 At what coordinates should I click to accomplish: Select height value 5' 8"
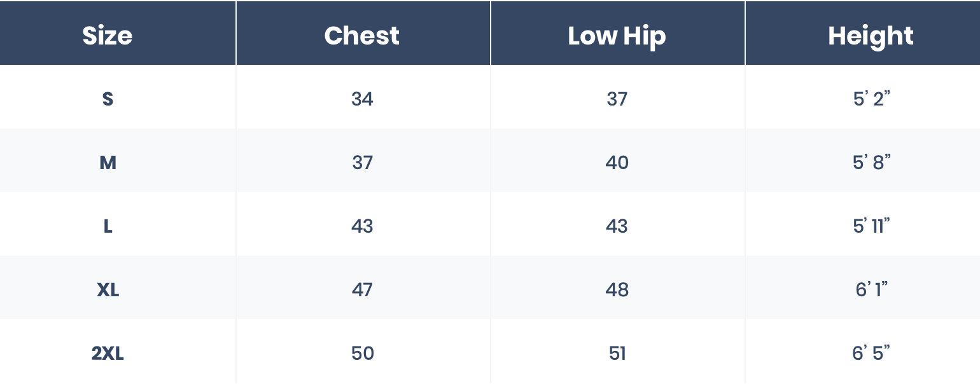pyautogui.click(x=871, y=163)
